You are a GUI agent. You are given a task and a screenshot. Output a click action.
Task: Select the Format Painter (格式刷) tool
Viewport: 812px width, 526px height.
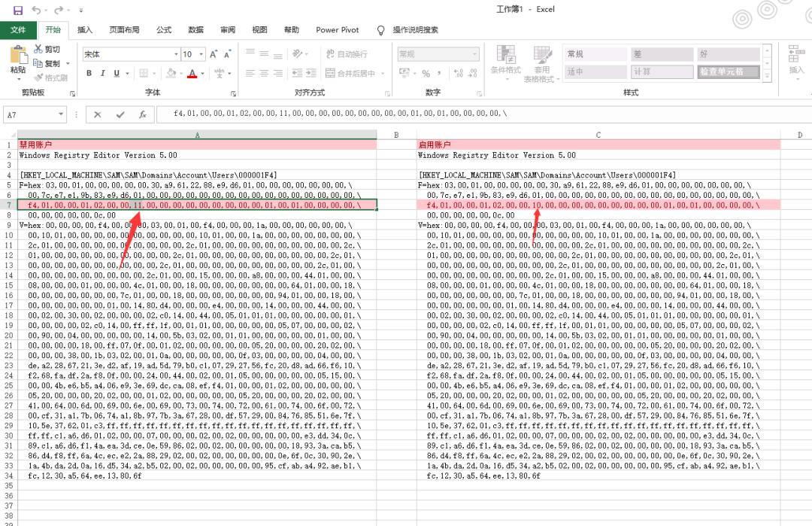pyautogui.click(x=50, y=78)
